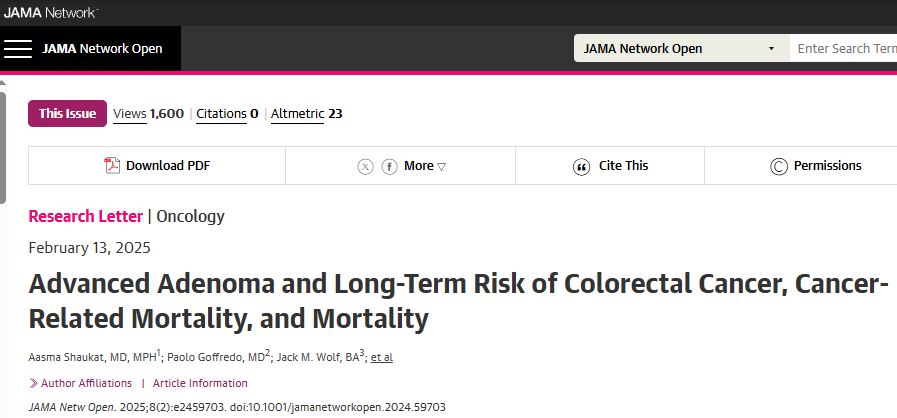897x418 pixels.
Task: Click the PDF file icon
Action: [x=112, y=166]
